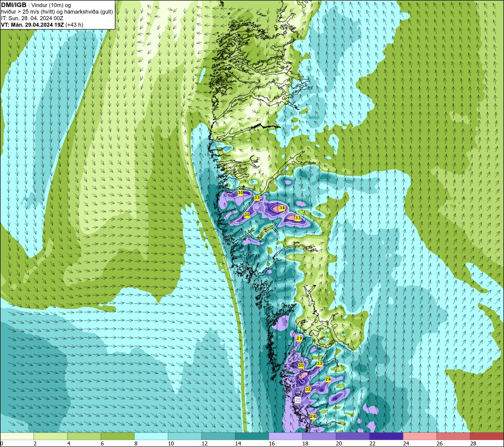The height and width of the screenshot is (447, 504).
Task: Select the 18–20 m/s violet legend swatch
Action: (x=319, y=436)
